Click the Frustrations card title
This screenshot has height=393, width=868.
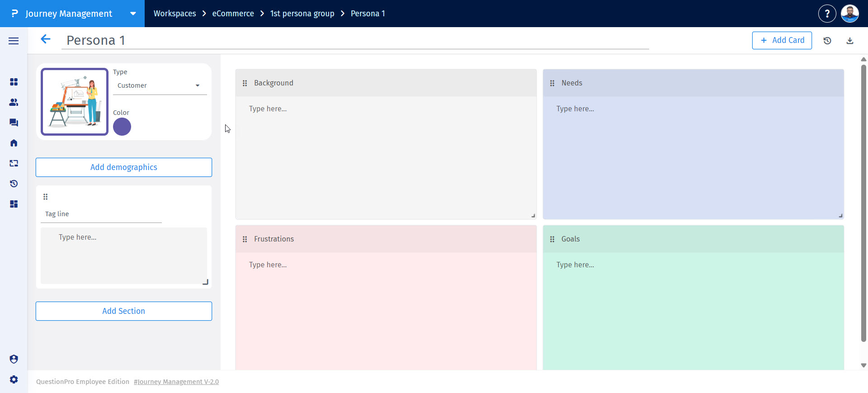(x=274, y=239)
